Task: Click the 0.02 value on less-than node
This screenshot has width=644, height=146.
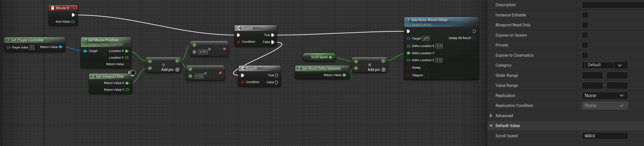Action: point(199,76)
